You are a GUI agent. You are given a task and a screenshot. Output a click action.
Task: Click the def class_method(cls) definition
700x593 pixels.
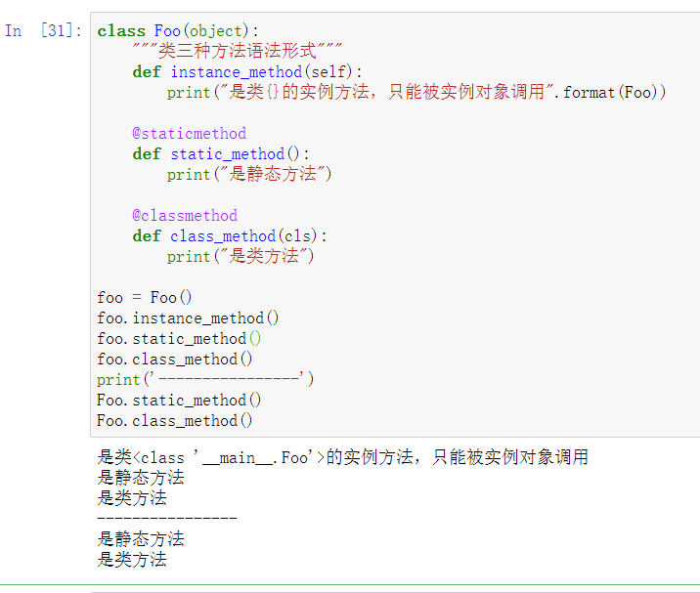point(230,236)
